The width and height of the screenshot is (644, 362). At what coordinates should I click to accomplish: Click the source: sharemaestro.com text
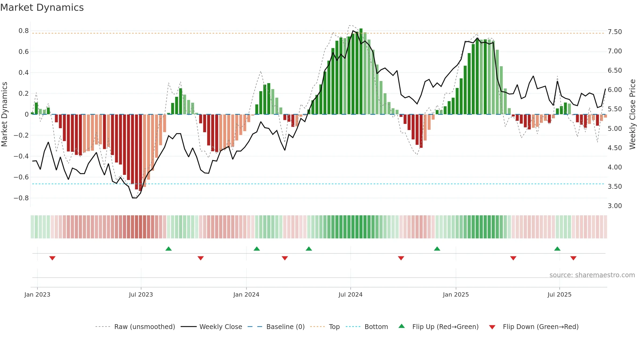[592, 275]
